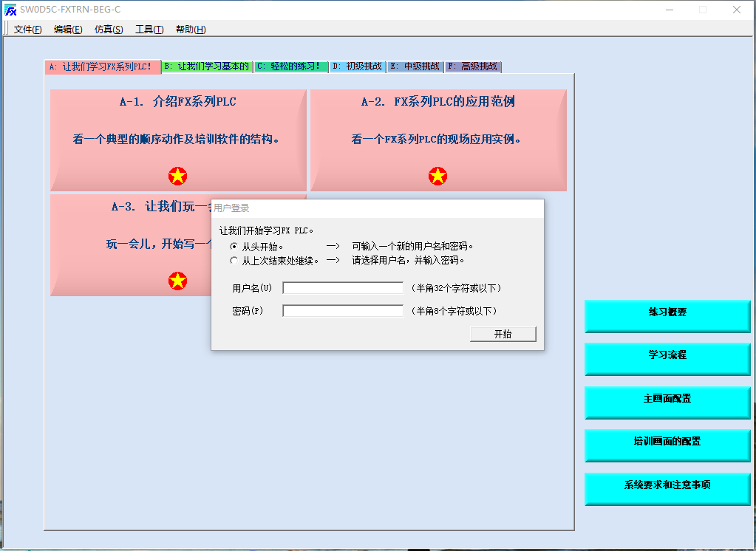Select the 从头开始 radio button
The height and width of the screenshot is (551, 756).
point(234,247)
